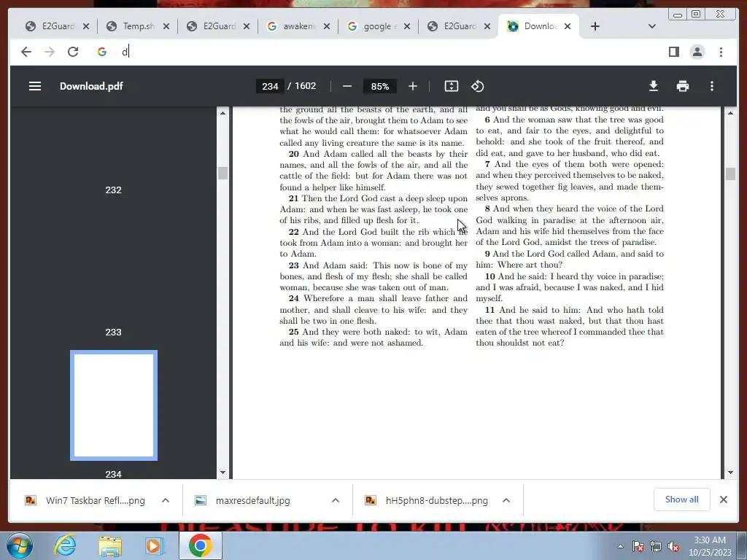Reload the current page

[73, 52]
